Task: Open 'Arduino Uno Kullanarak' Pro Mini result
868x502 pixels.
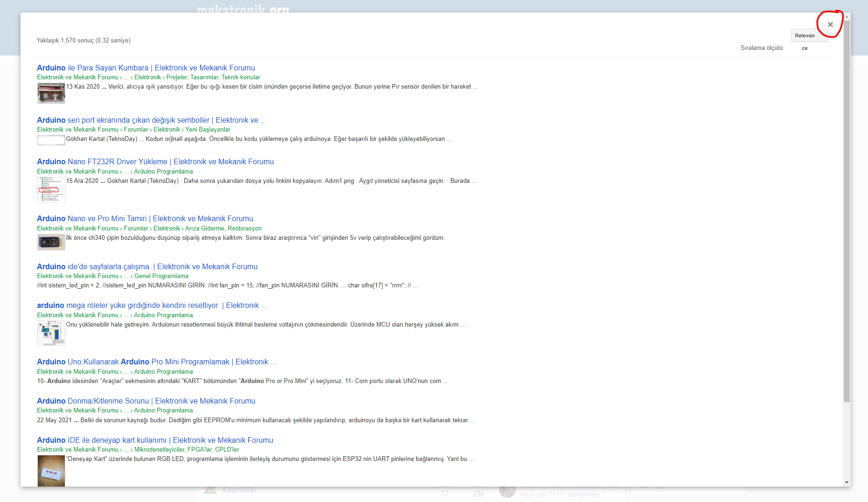Action: [156, 362]
